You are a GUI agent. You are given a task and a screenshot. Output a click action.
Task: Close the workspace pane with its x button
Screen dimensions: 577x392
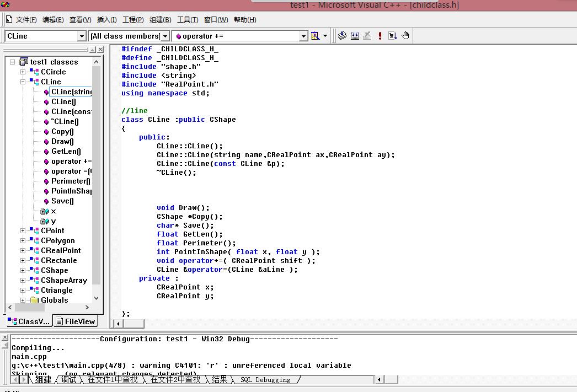click(x=100, y=50)
